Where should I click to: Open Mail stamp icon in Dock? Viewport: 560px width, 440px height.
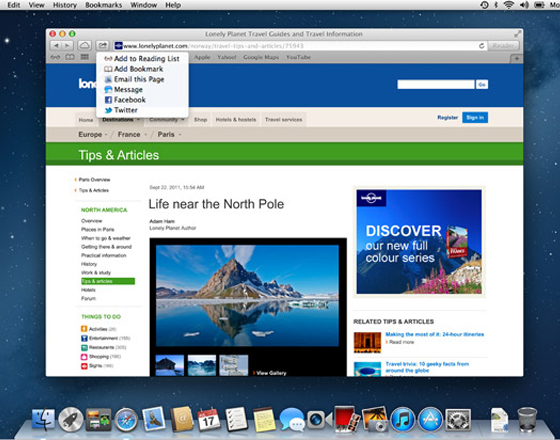click(x=154, y=419)
